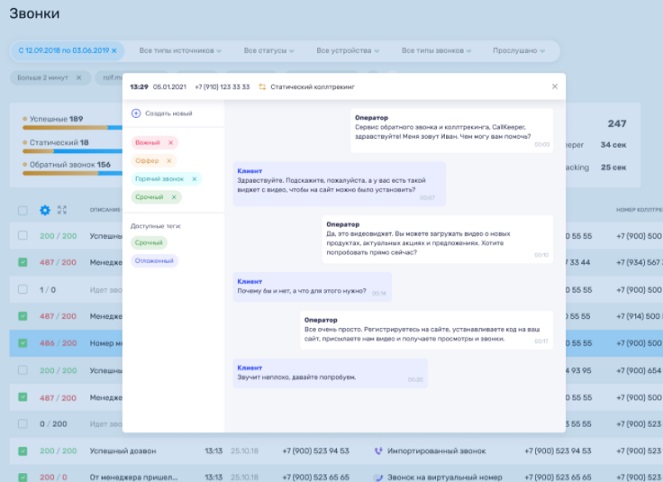This screenshot has width=663, height=482.
Task: Open the Все типы источников dropdown
Action: click(x=180, y=51)
